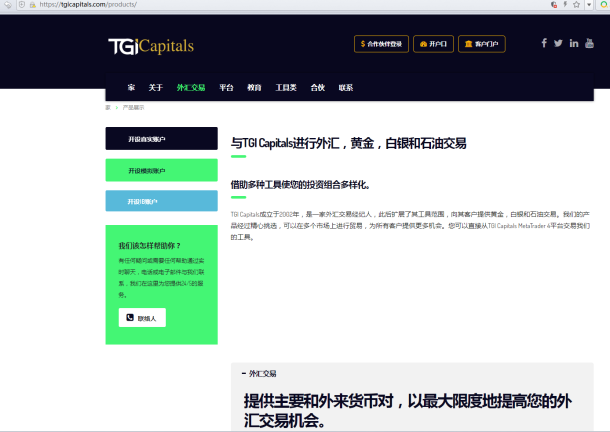
Task: Click the green 开设模拟账户 button
Action: [161, 170]
